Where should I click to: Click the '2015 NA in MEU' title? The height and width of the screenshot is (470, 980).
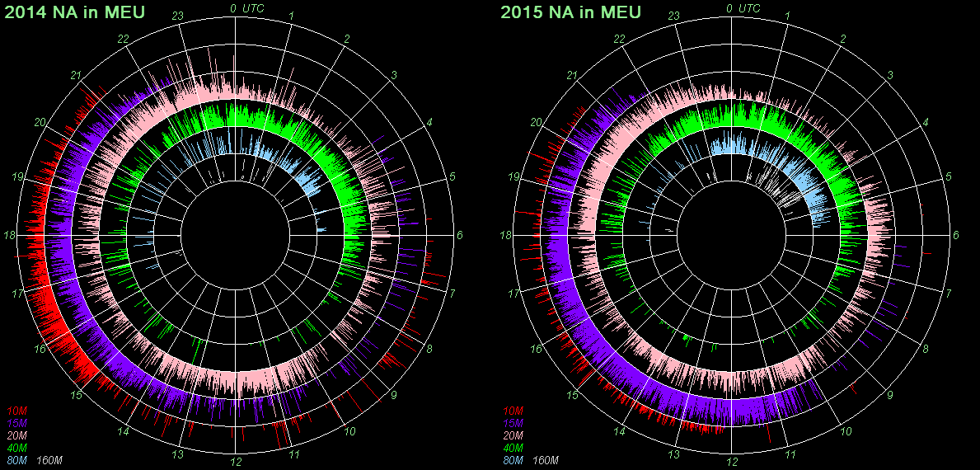570,12
